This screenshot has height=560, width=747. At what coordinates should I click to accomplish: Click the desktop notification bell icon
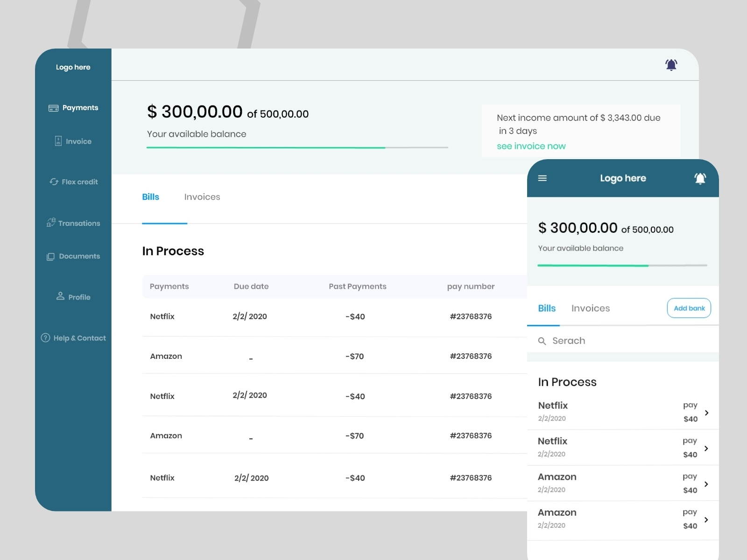pos(671,65)
